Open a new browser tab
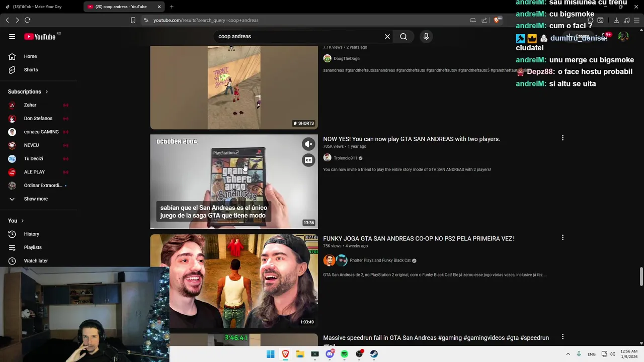This screenshot has height=362, width=644. coord(172,7)
